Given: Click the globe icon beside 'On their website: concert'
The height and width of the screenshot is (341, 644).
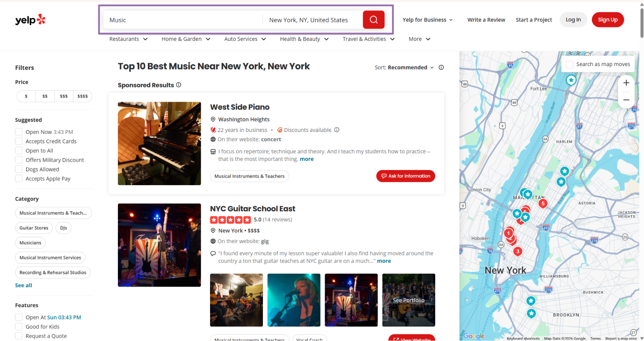Looking at the screenshot, I should pyautogui.click(x=213, y=139).
